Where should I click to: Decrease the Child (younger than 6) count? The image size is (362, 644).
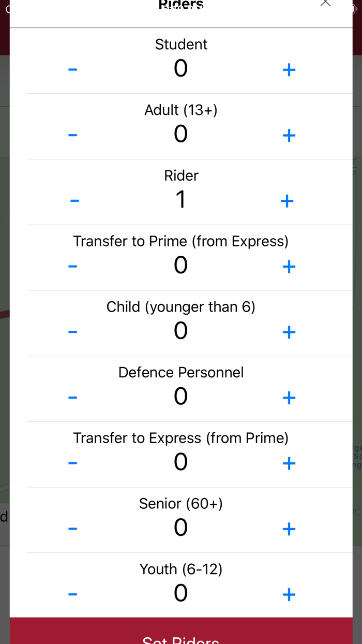coord(73,332)
